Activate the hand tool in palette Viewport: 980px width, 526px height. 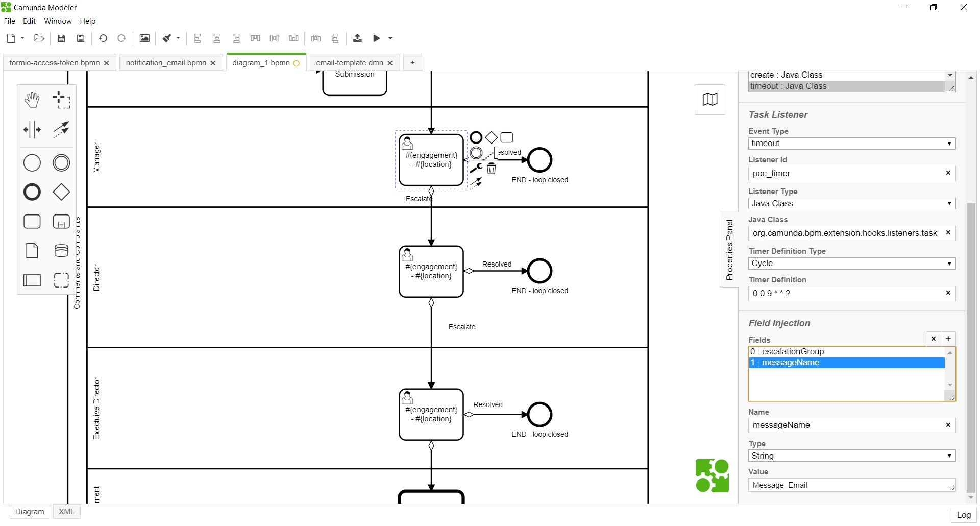32,100
